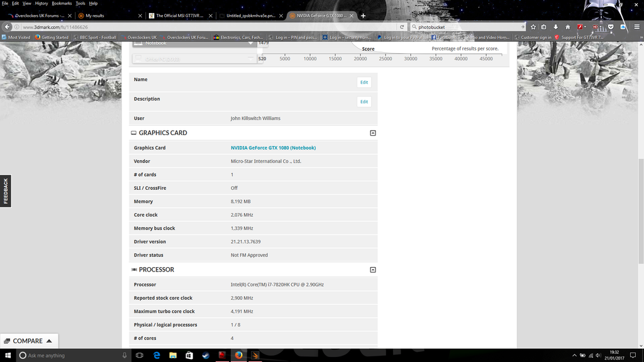
Task: Switch to The Official MSI GT73VR tab
Action: [x=180, y=16]
